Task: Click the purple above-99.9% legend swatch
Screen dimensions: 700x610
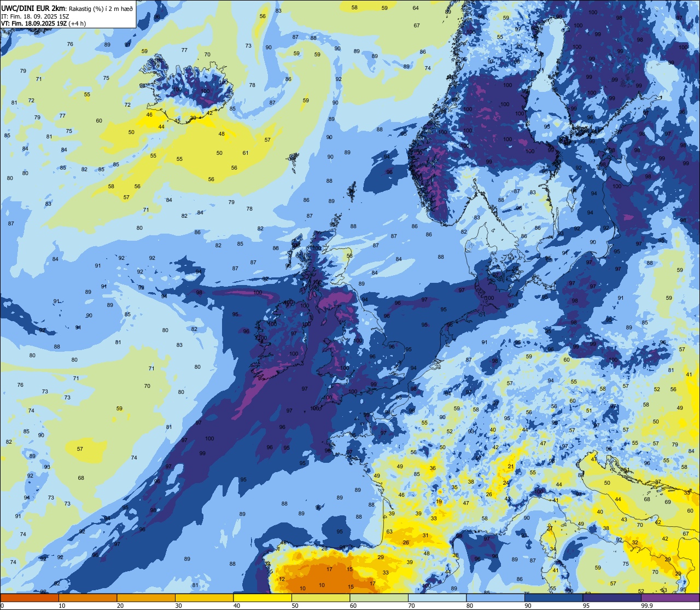Action: [670, 597]
